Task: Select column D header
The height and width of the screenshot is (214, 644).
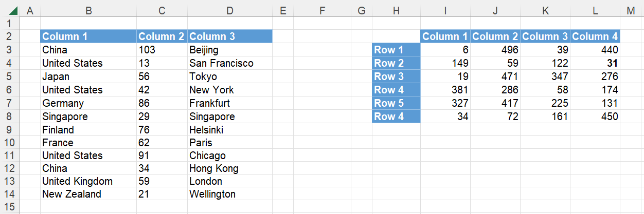Action: (x=229, y=10)
